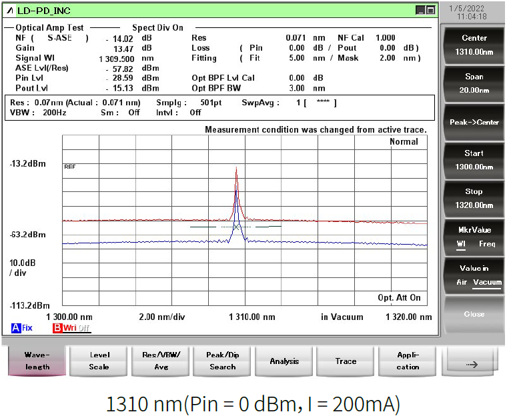The image size is (507, 420).
Task: Choose Air in Value in softkey
Action: (x=462, y=282)
